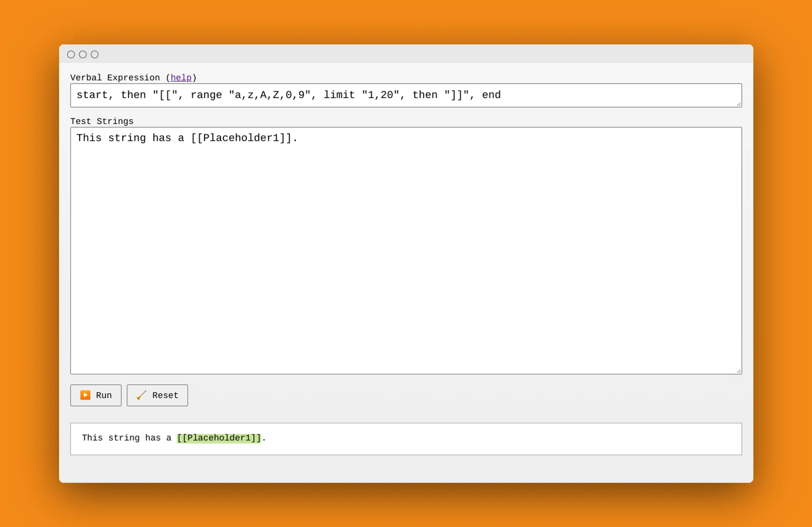The image size is (812, 527).
Task: Open the help link
Action: click(x=181, y=77)
